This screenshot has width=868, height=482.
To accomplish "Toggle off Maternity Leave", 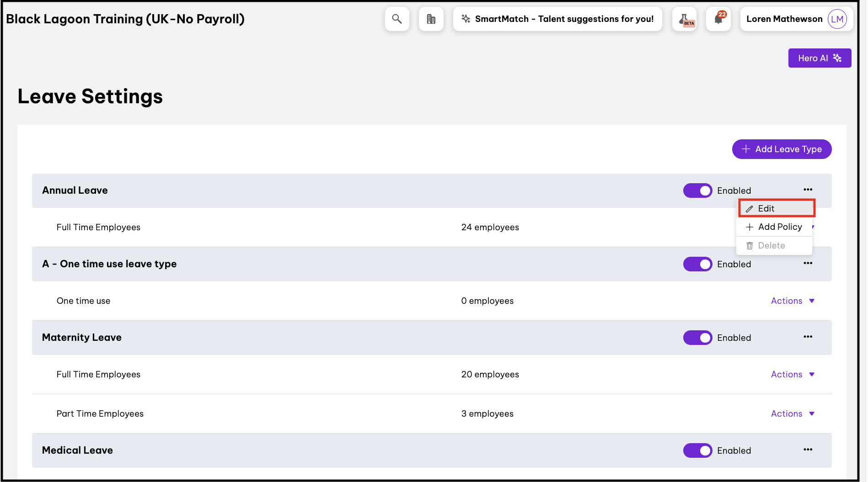I will (697, 338).
